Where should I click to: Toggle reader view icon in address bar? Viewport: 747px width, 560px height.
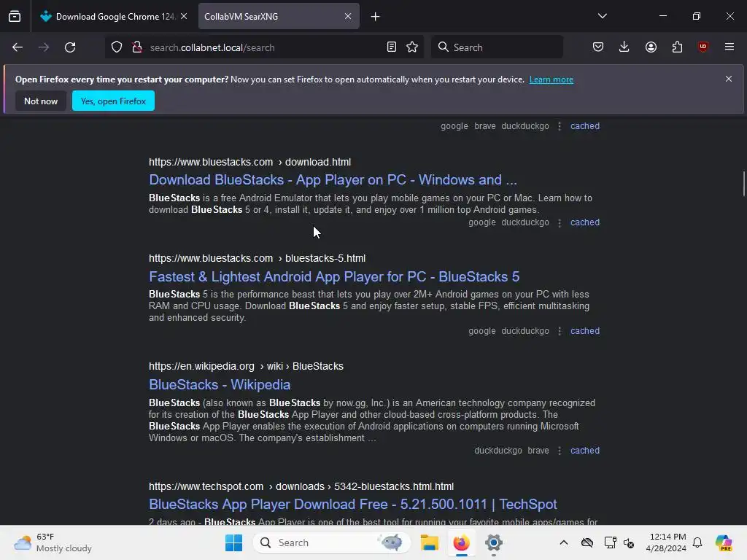click(392, 47)
